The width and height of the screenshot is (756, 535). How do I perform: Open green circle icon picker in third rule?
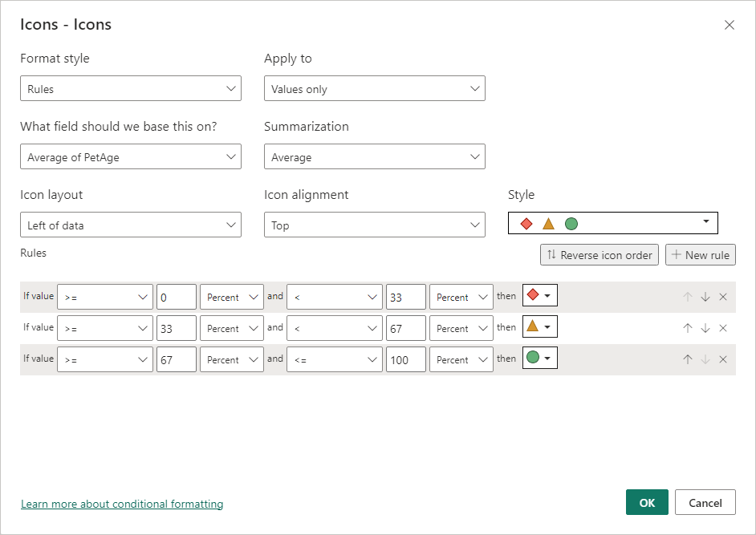(x=539, y=359)
